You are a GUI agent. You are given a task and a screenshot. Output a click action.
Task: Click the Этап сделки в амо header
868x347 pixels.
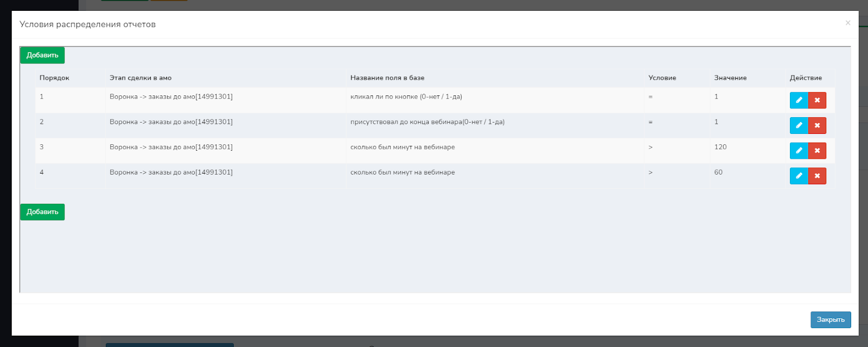click(x=141, y=78)
